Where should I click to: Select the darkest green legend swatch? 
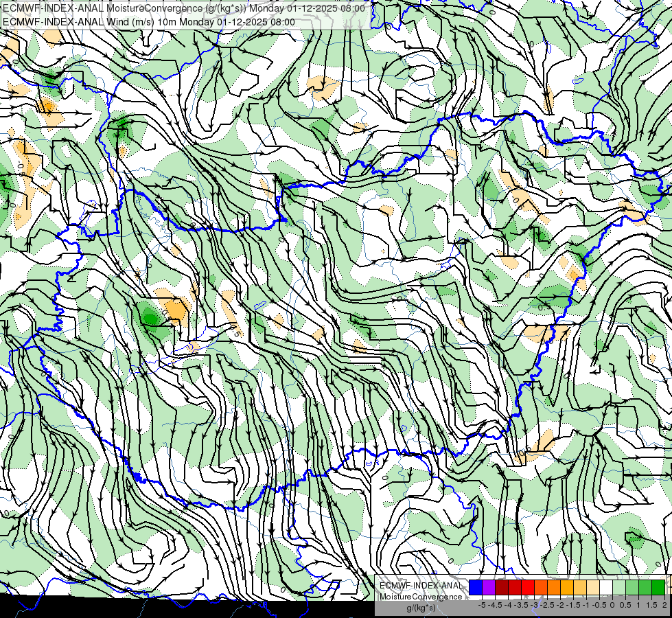658,588
